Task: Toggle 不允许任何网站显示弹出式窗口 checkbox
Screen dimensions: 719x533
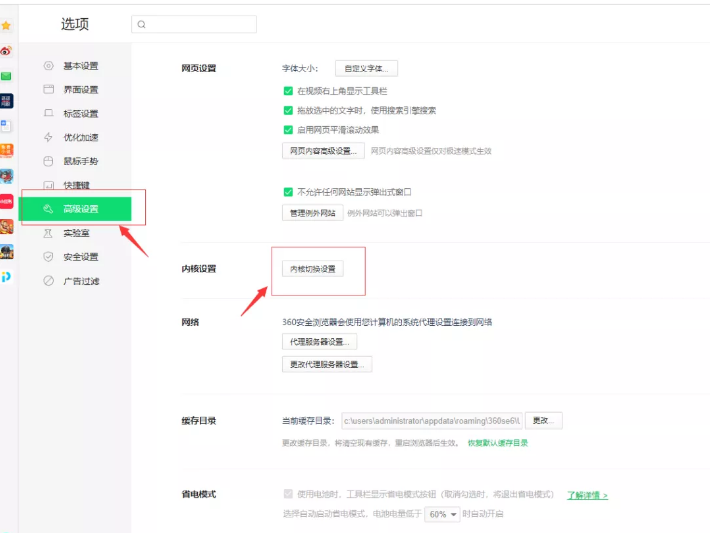Action: pyautogui.click(x=288, y=192)
